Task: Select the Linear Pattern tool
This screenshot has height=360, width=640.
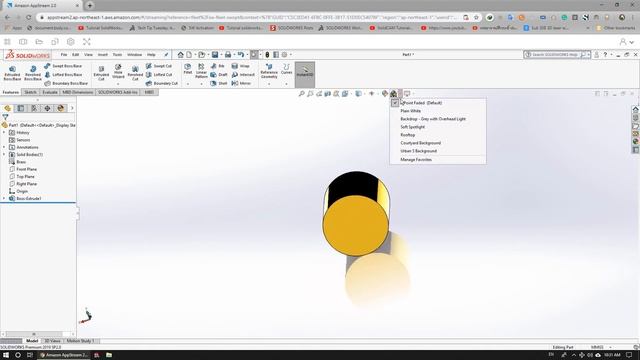Action: (x=201, y=71)
